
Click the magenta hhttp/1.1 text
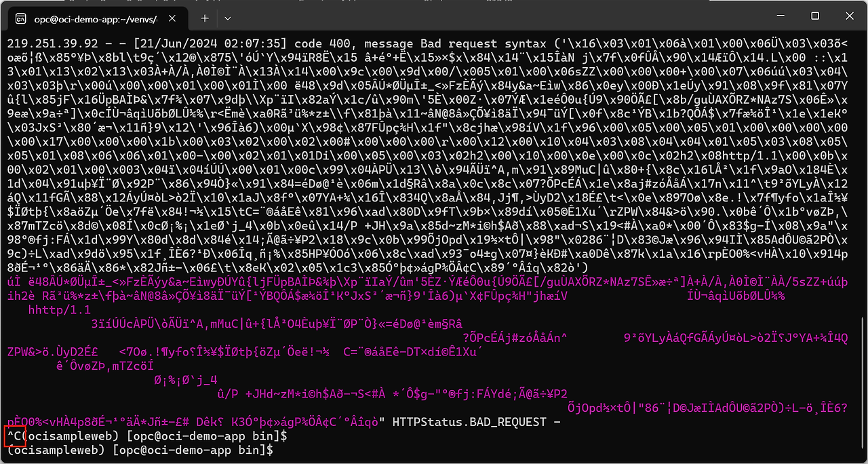pos(60,310)
